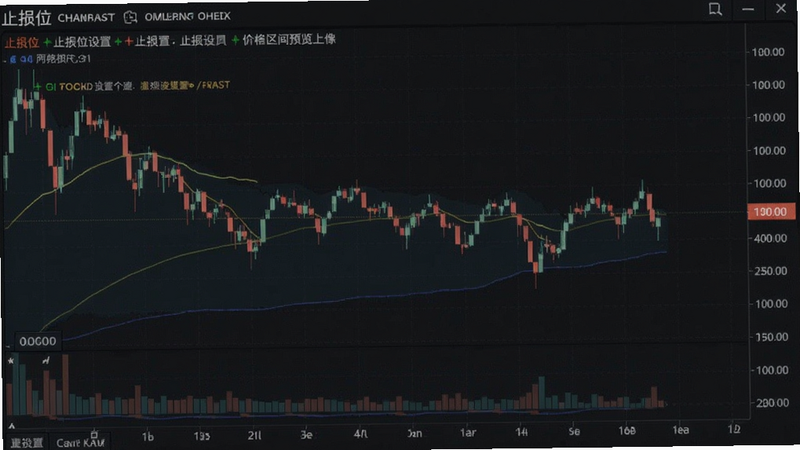The height and width of the screenshot is (450, 800).
Task: Select the orange 止损位 tab
Action: pyautogui.click(x=21, y=42)
